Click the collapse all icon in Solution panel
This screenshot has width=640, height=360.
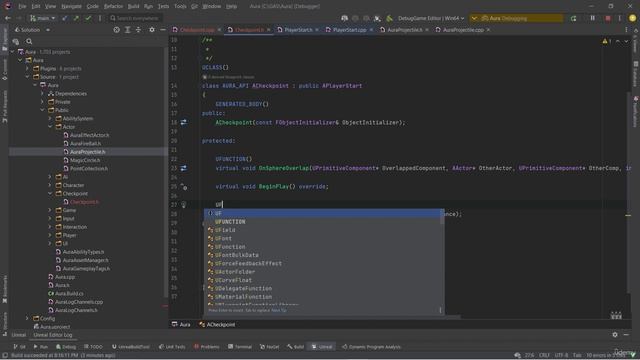point(139,30)
